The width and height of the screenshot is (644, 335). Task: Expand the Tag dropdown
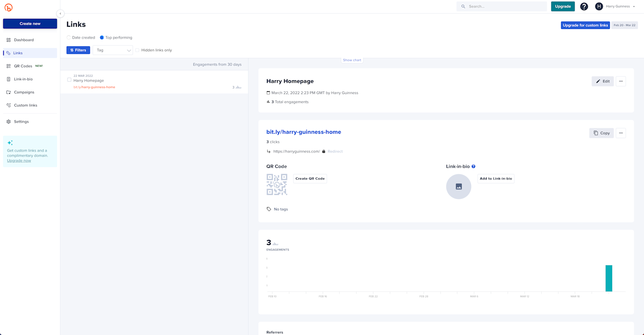coord(113,50)
